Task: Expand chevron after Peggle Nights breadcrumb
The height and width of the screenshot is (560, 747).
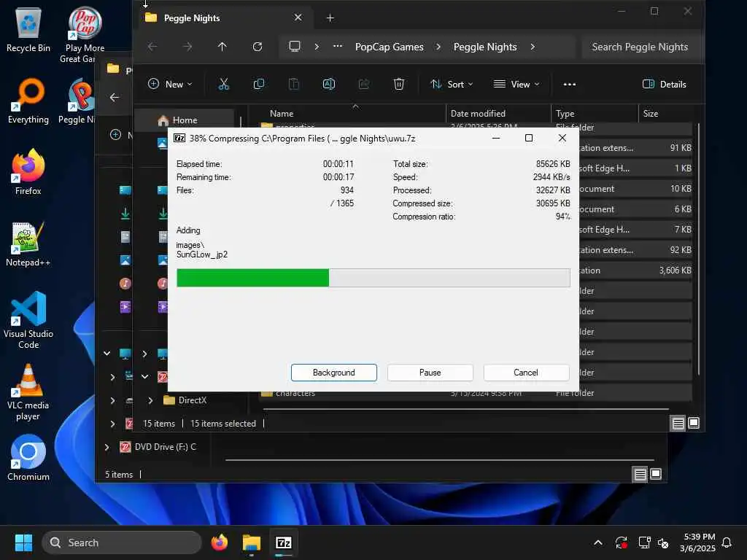Action: click(533, 47)
